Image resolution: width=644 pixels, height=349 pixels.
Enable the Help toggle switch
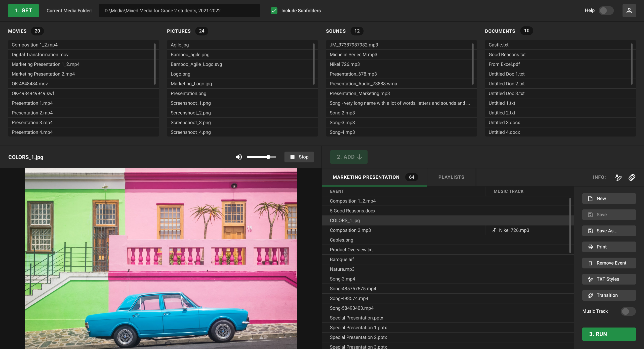tap(606, 11)
